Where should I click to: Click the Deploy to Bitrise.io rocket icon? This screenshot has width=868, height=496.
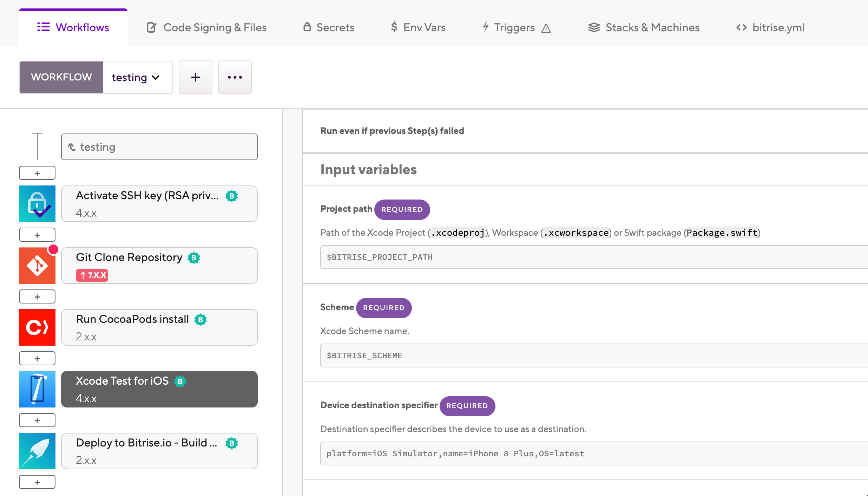click(37, 451)
